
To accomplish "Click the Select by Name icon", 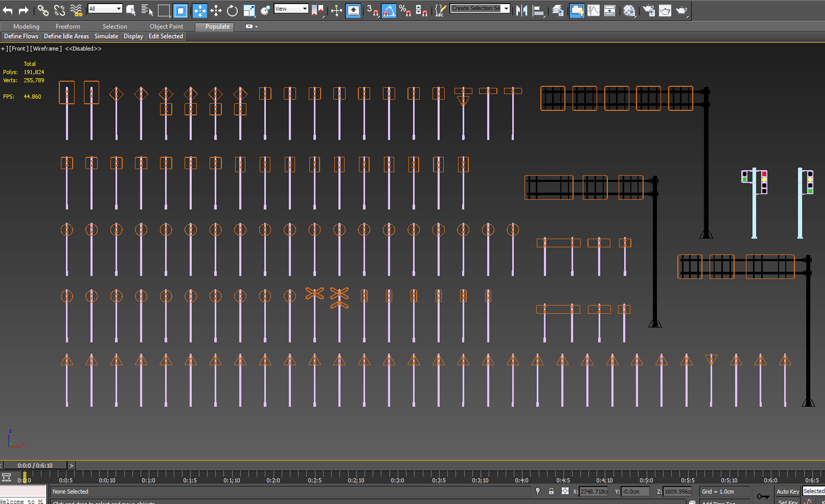I will tap(147, 11).
